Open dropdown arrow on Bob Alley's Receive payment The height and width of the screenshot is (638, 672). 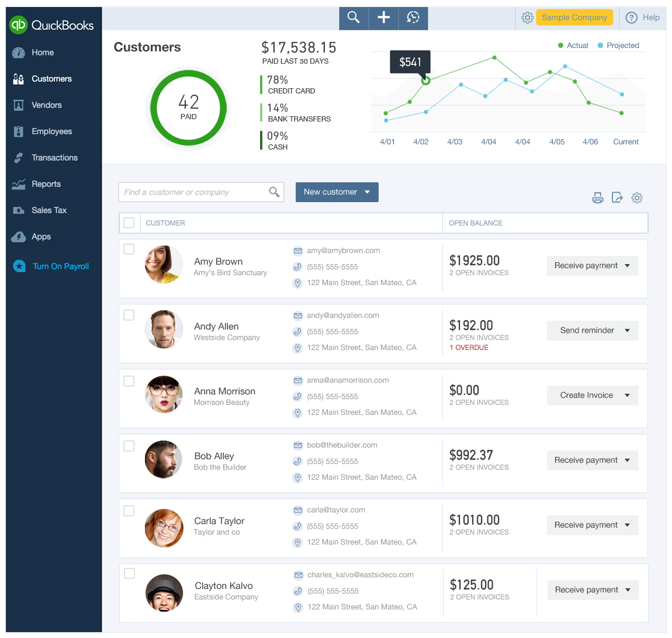click(x=628, y=460)
